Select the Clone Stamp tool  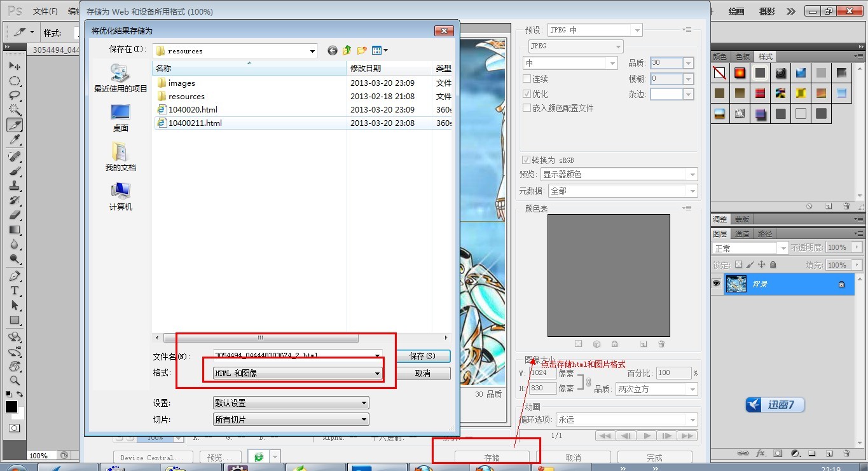[15, 186]
